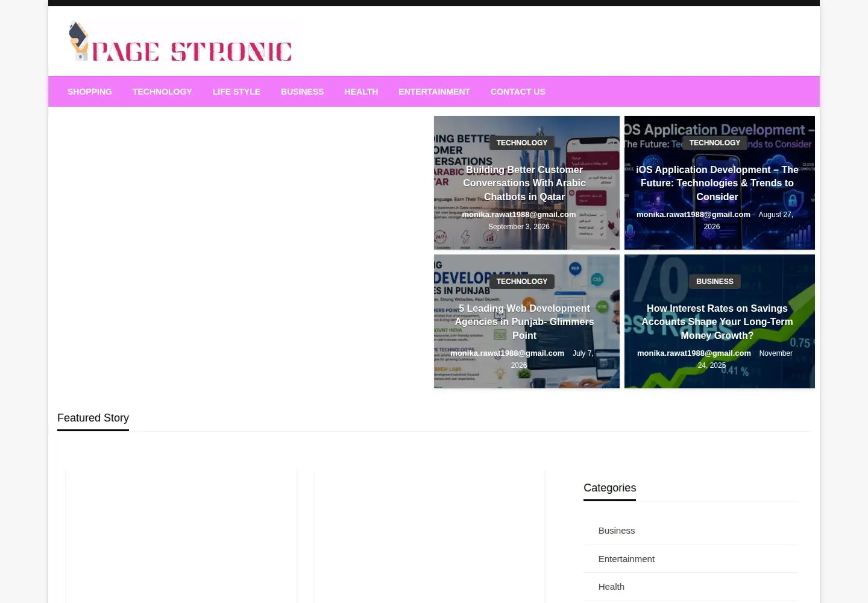Select Entertainment in the Categories list
Image resolution: width=868 pixels, height=603 pixels.
pyautogui.click(x=626, y=559)
